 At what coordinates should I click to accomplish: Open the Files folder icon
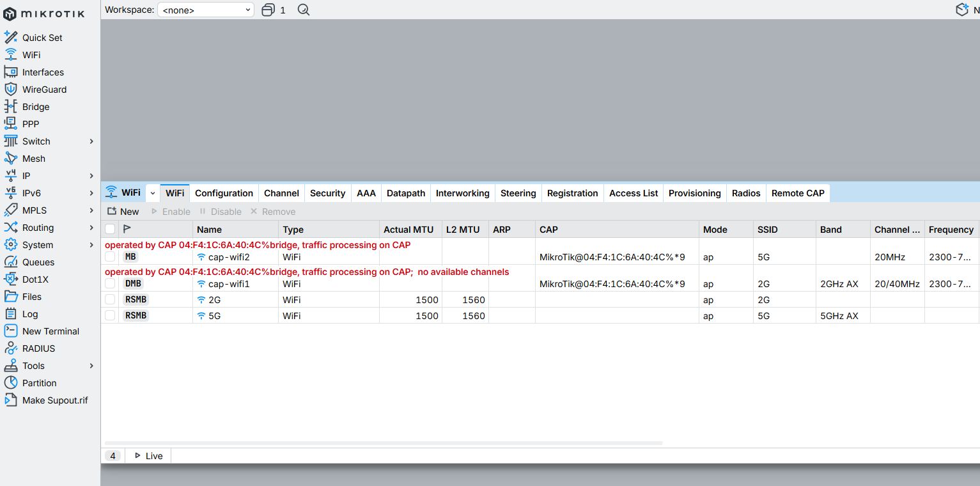point(11,296)
